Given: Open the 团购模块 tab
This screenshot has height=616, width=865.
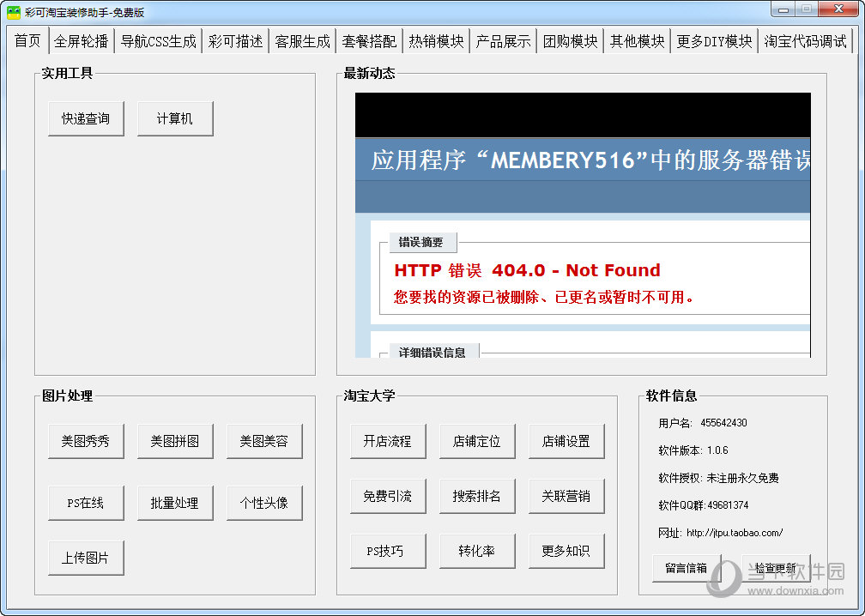Looking at the screenshot, I should coord(571,41).
